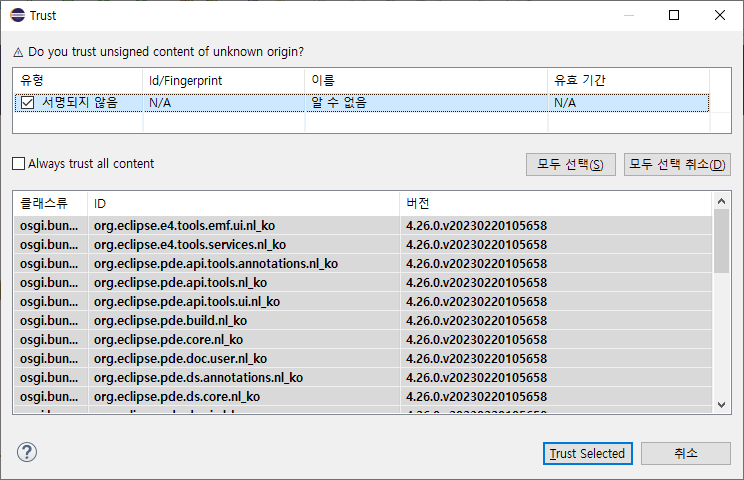
Task: Click the warning triangle icon
Action: [x=18, y=52]
